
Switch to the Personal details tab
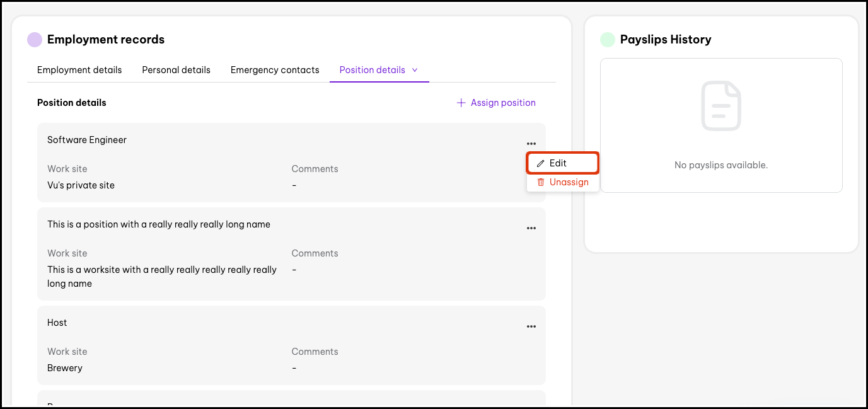point(176,70)
